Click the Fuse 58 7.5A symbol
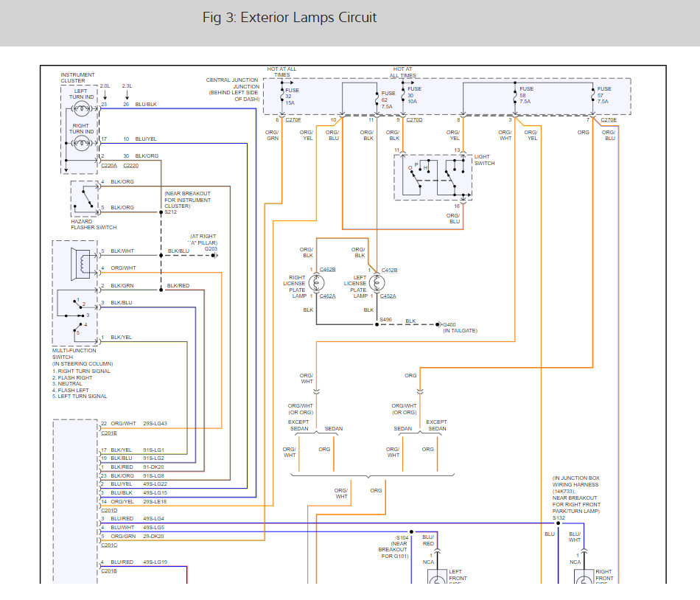 click(515, 95)
